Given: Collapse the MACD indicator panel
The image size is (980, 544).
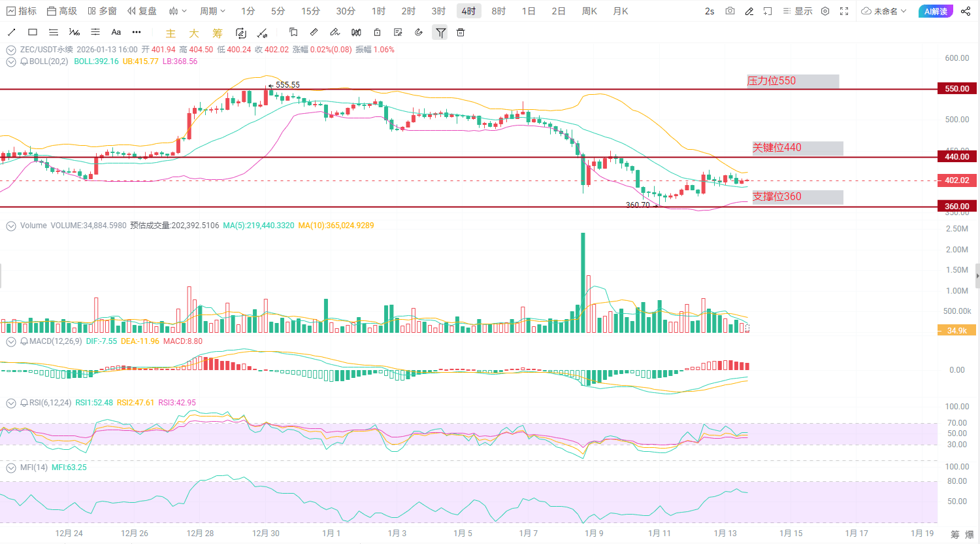Looking at the screenshot, I should point(10,341).
